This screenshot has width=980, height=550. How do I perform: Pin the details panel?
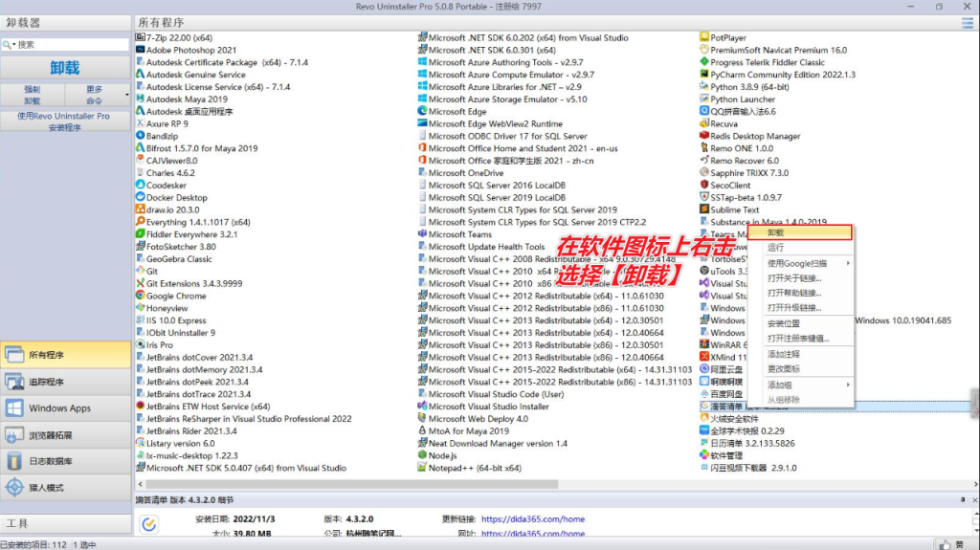click(x=963, y=500)
